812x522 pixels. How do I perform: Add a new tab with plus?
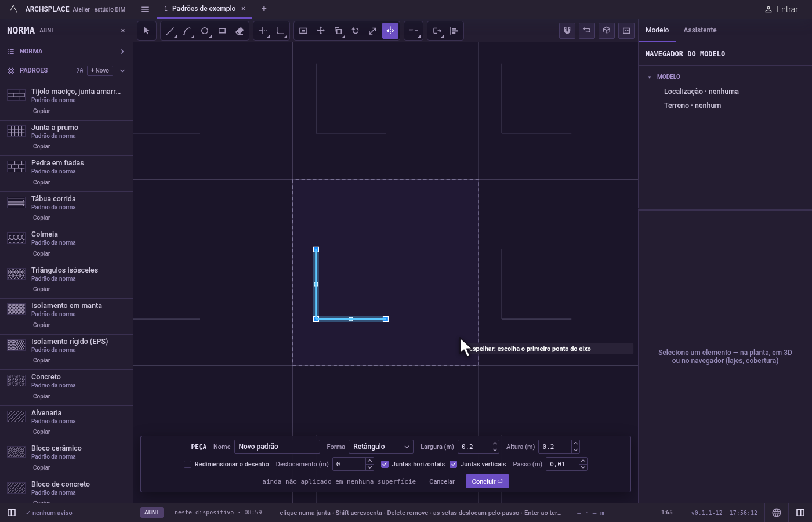point(264,9)
